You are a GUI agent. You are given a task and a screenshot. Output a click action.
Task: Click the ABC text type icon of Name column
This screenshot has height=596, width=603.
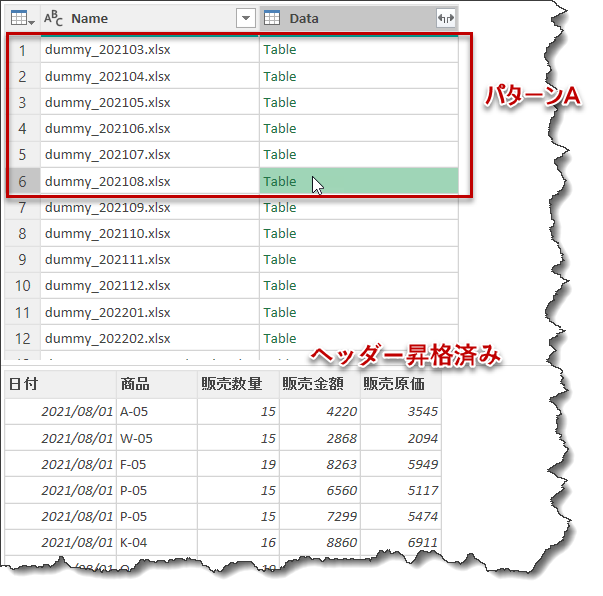53,18
